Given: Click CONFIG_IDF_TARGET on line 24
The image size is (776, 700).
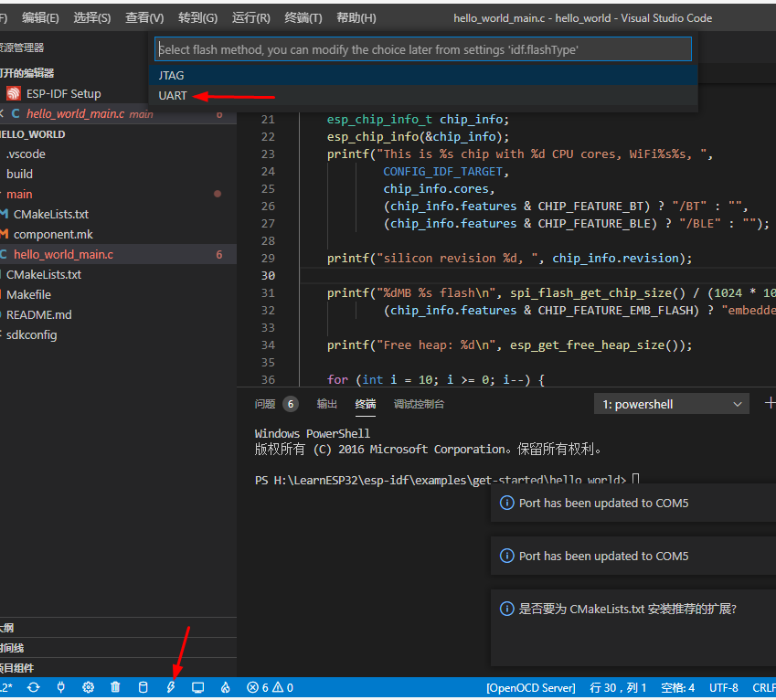Looking at the screenshot, I should pyautogui.click(x=443, y=172).
